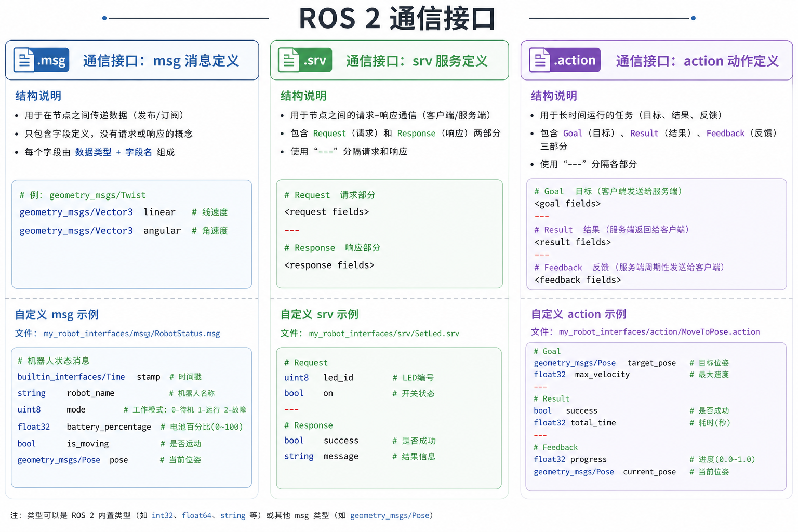This screenshot has width=798, height=532.
Task: Click purple word 'Feedback' in action bullet list
Action: click(725, 134)
